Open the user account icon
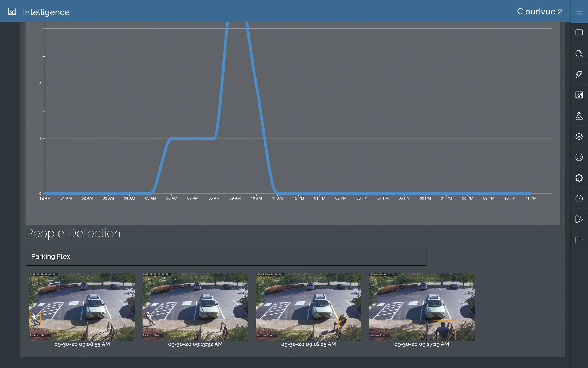 point(579,157)
